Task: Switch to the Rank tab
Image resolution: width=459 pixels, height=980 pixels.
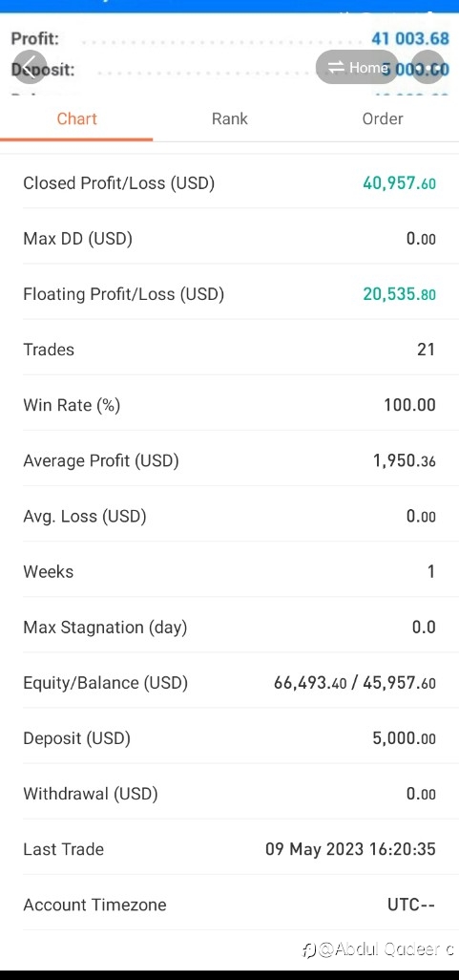Action: tap(229, 118)
